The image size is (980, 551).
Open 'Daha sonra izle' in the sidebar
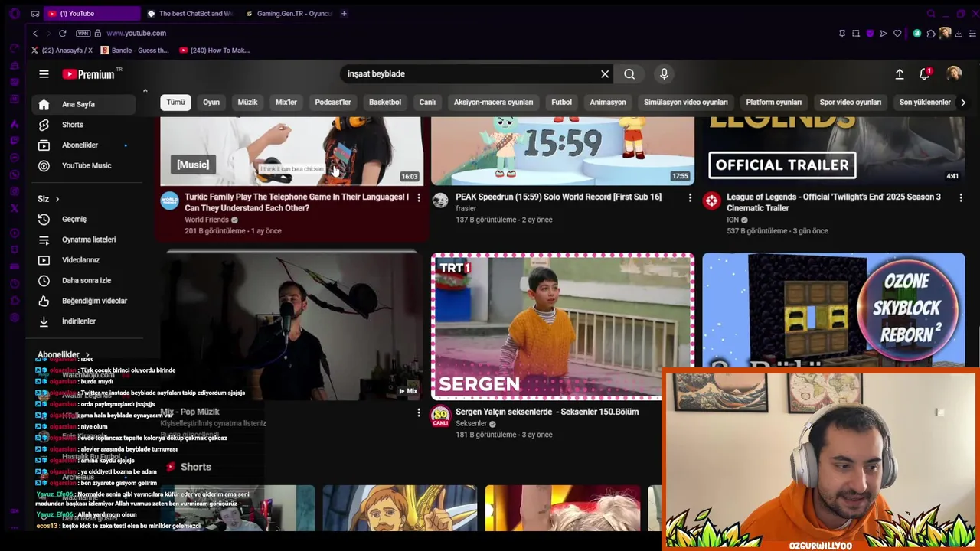tap(84, 281)
